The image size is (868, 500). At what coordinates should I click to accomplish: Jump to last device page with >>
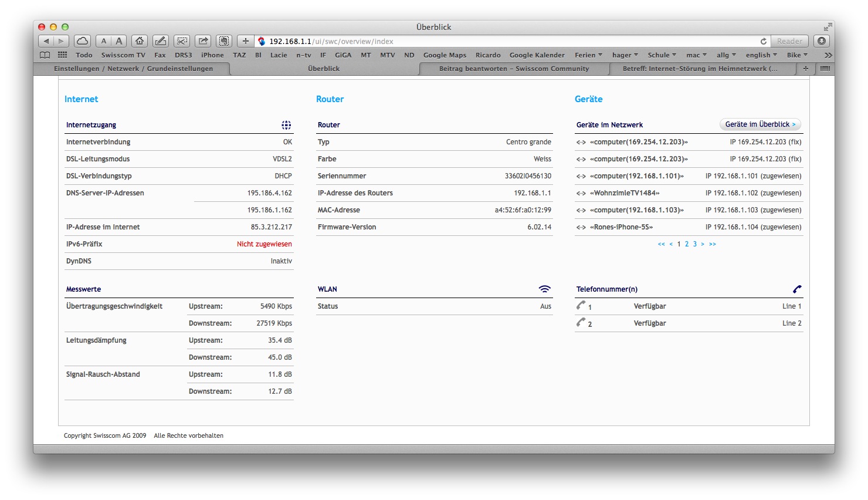(x=713, y=244)
